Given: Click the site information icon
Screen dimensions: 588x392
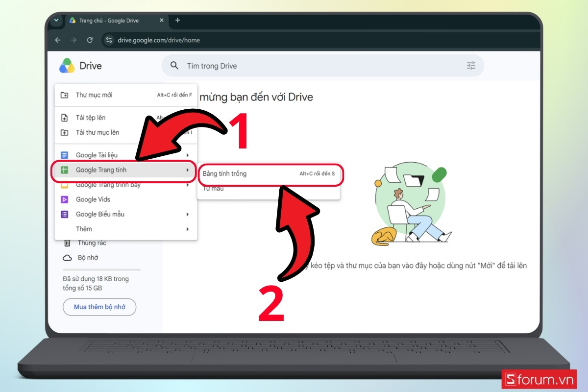Looking at the screenshot, I should click(109, 40).
